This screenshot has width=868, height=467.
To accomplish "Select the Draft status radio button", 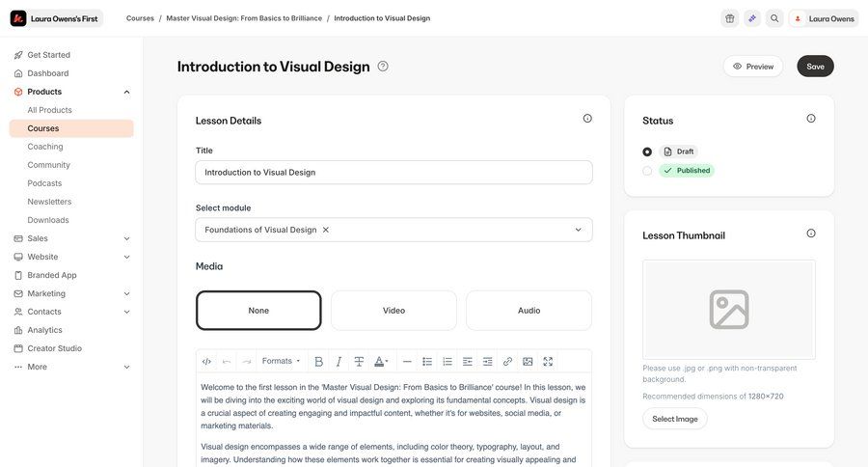I will tap(647, 151).
